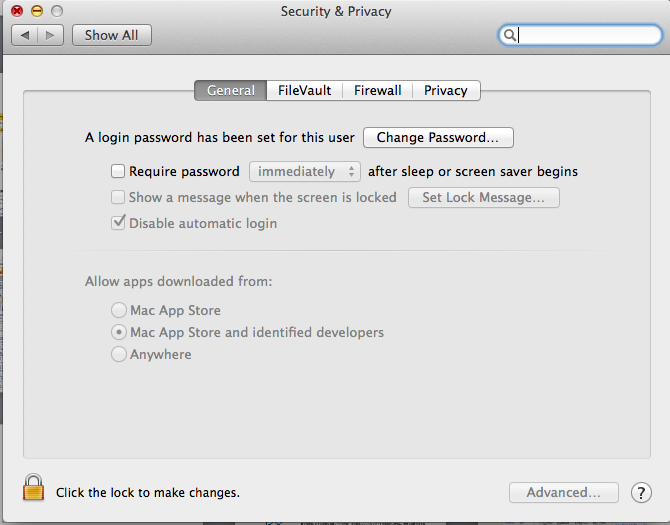Screen dimensions: 670x525
Task: Click the magnifying glass search icon
Action: coord(509,35)
